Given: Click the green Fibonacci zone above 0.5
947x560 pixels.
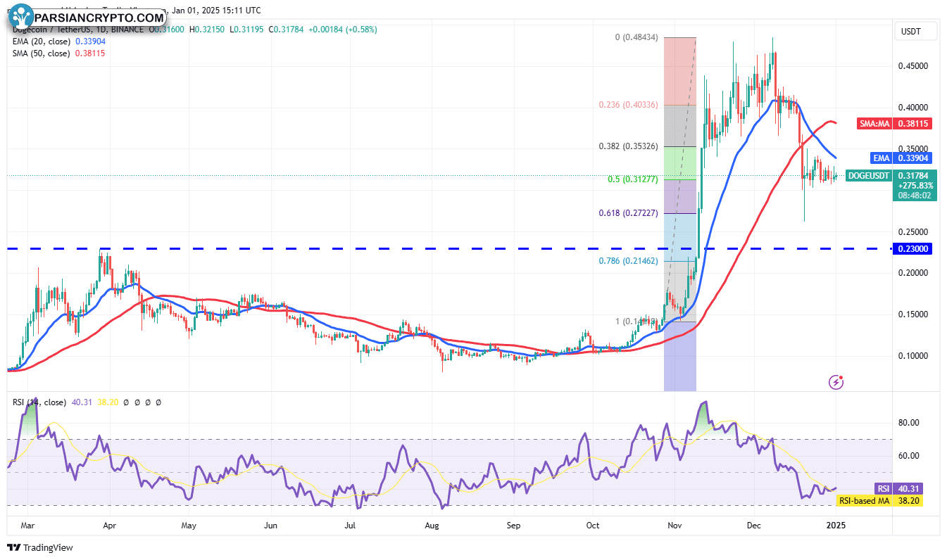Looking at the screenshot, I should [679, 163].
